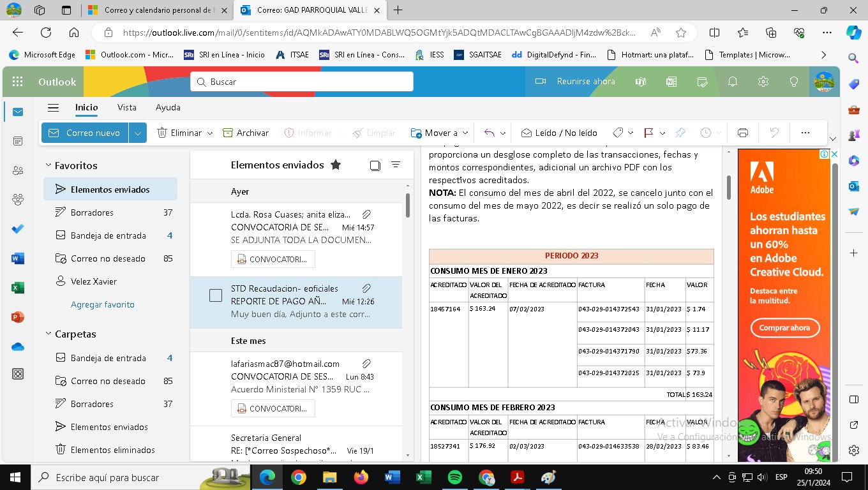Click the filter icon in message list
The height and width of the screenshot is (490, 868).
click(395, 165)
